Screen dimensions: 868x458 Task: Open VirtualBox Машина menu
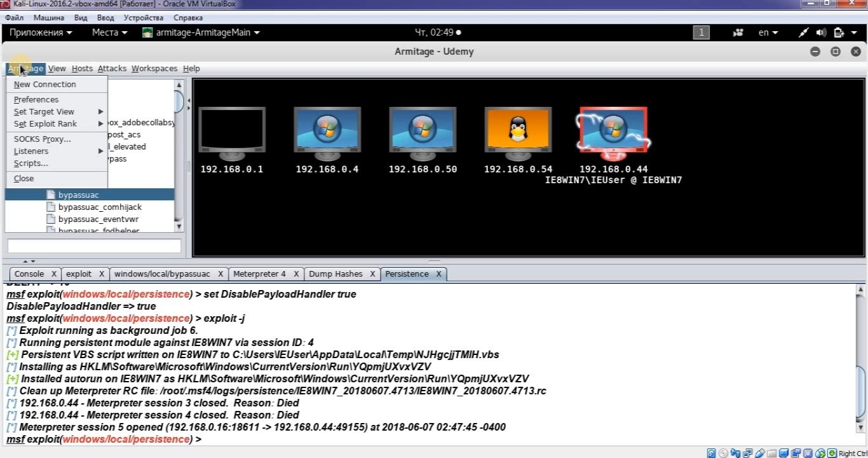pos(49,18)
